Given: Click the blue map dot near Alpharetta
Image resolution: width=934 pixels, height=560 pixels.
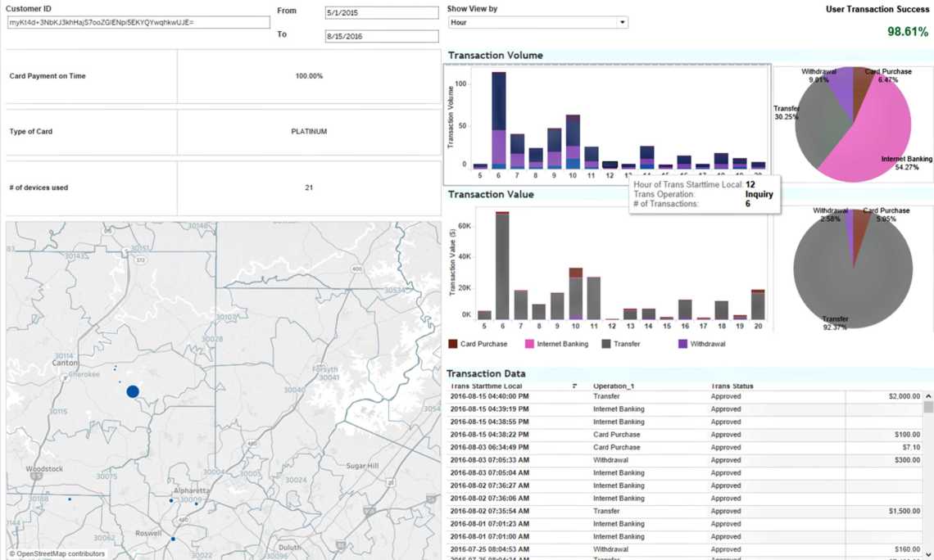Looking at the screenshot, I should point(171,500).
